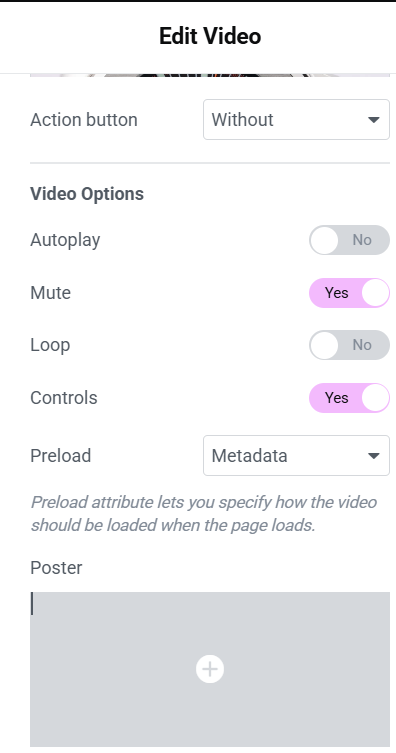Click the Controls label text
The image size is (396, 753).
pos(64,398)
